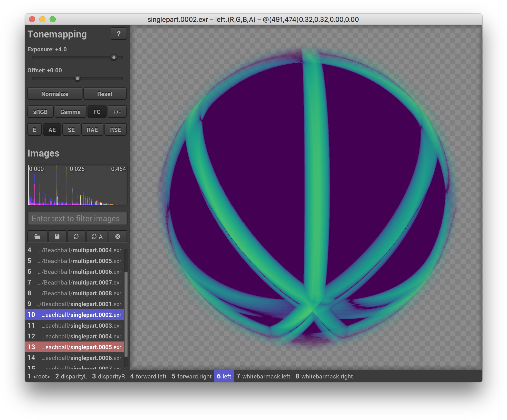Select the +/- tonemapping mode
The width and height of the screenshot is (507, 420).
pyautogui.click(x=117, y=112)
